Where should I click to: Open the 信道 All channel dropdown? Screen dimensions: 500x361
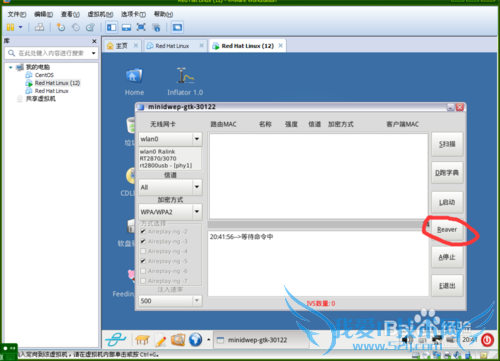click(197, 187)
